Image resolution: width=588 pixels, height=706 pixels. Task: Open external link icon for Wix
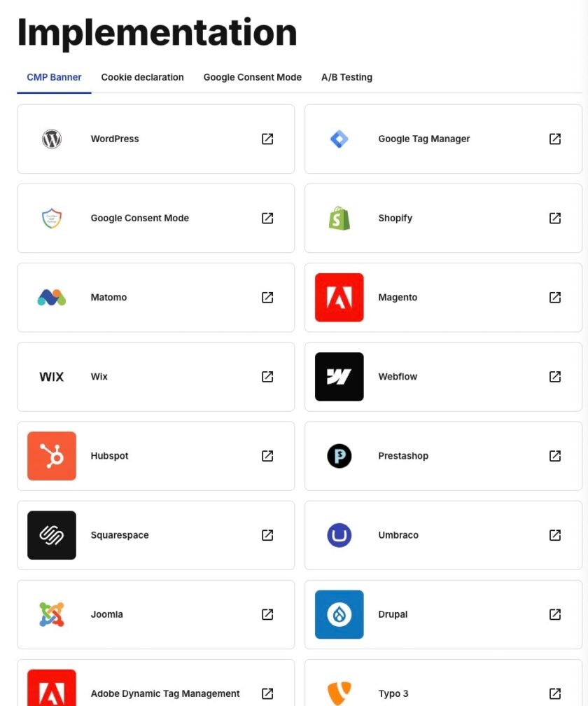[x=267, y=377]
